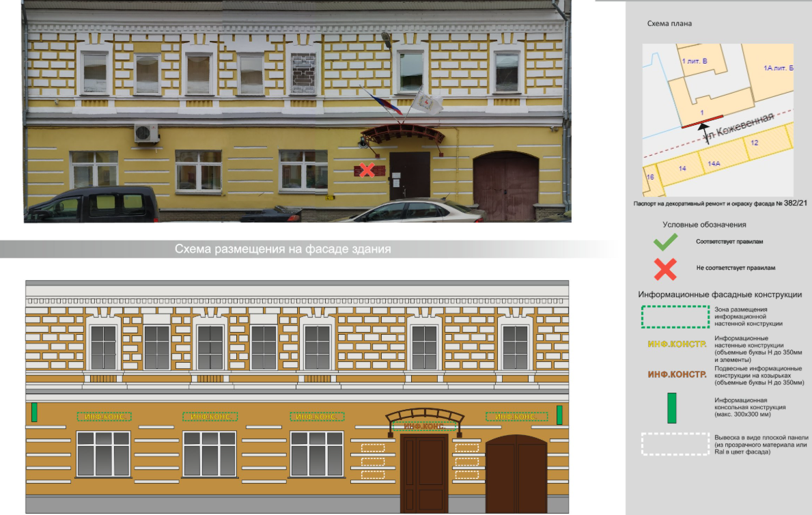Click the large red X in the legend

click(665, 269)
